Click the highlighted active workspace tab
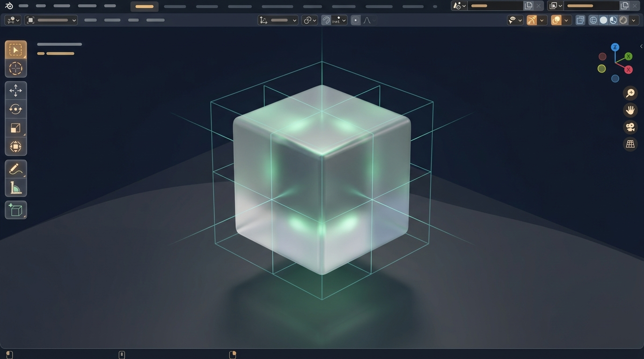The height and width of the screenshot is (359, 644). click(x=144, y=6)
